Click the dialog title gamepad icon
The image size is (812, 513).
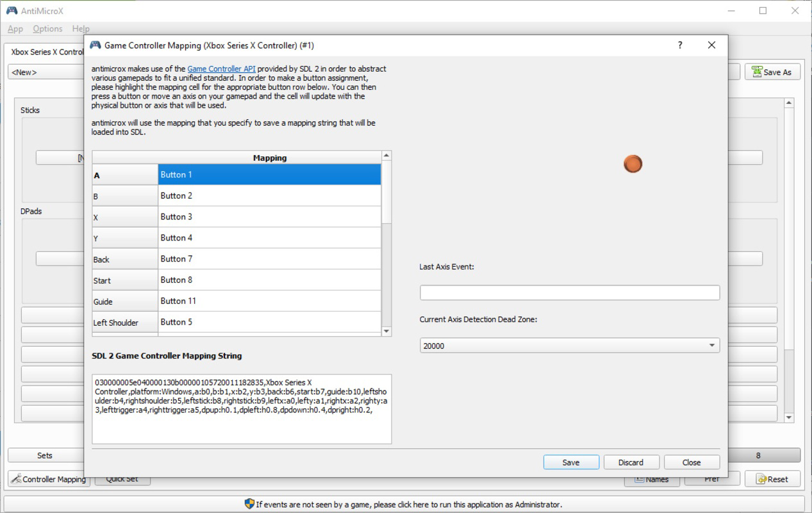click(x=95, y=45)
